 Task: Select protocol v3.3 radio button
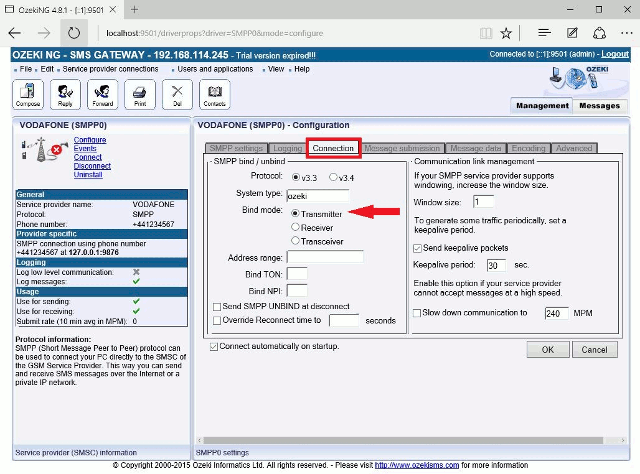pyautogui.click(x=296, y=177)
